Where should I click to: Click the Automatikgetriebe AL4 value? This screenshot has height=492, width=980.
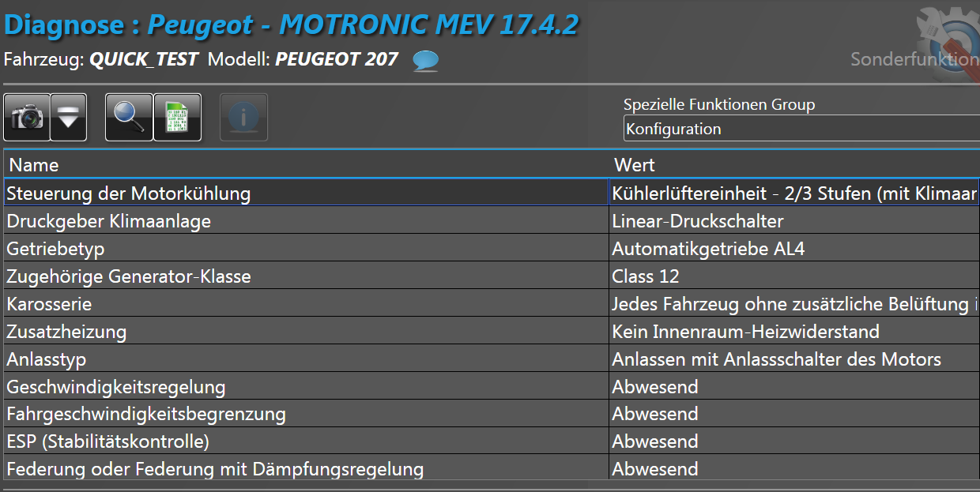708,249
